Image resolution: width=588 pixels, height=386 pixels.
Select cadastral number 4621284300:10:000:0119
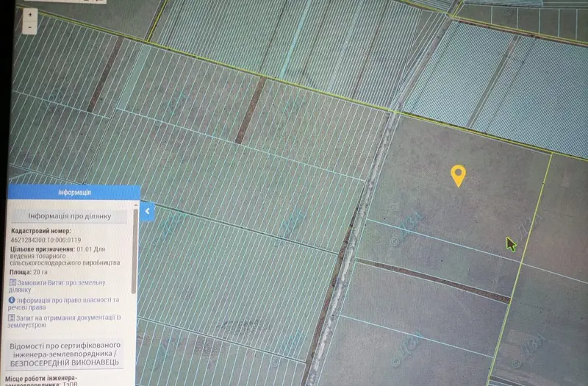[x=46, y=240]
